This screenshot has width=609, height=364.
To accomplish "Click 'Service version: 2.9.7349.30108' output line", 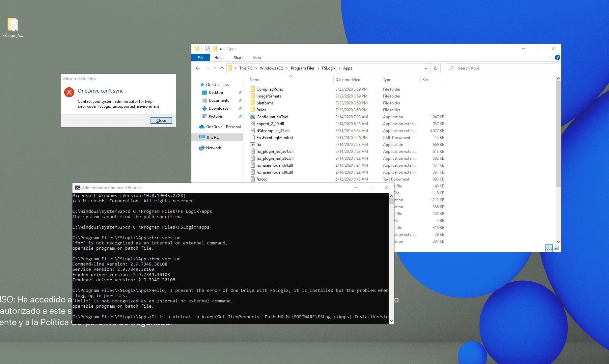I will [113, 269].
